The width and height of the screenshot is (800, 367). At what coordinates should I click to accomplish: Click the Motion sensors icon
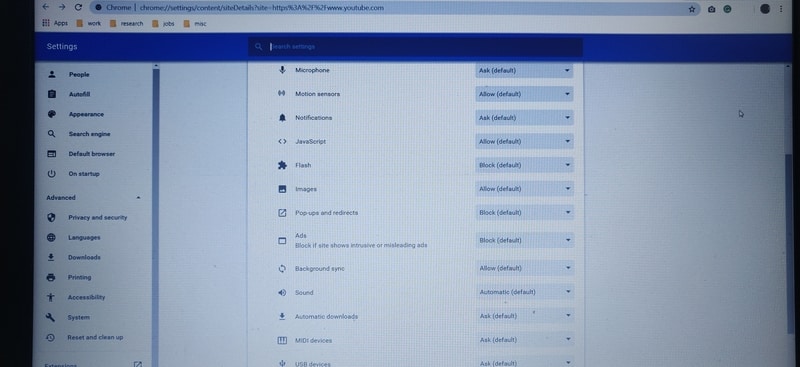point(282,93)
